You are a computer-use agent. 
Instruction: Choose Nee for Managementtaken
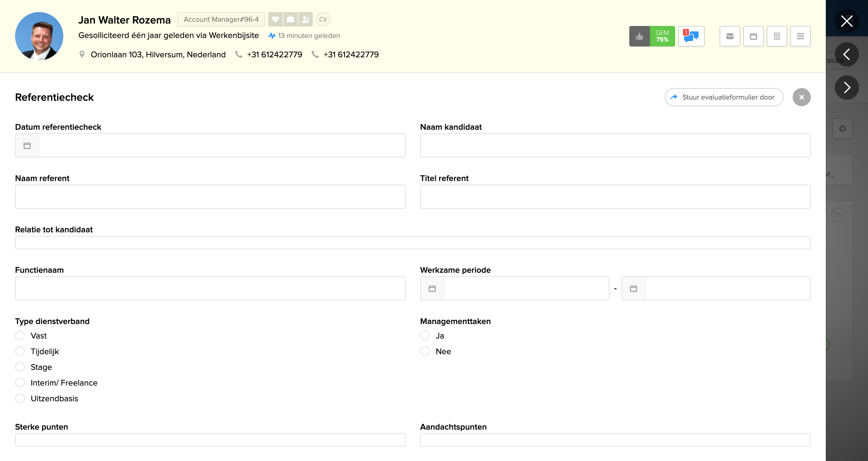point(425,351)
